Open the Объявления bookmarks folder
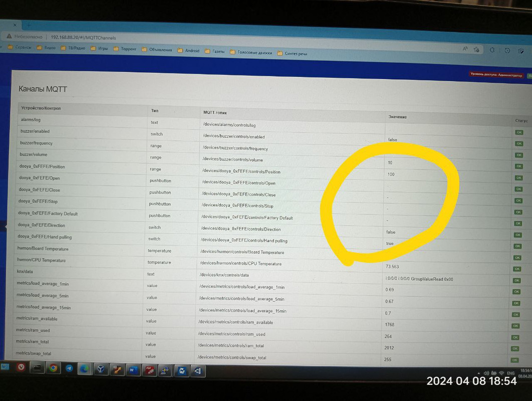Image resolution: width=532 pixels, height=401 pixels. [157, 50]
